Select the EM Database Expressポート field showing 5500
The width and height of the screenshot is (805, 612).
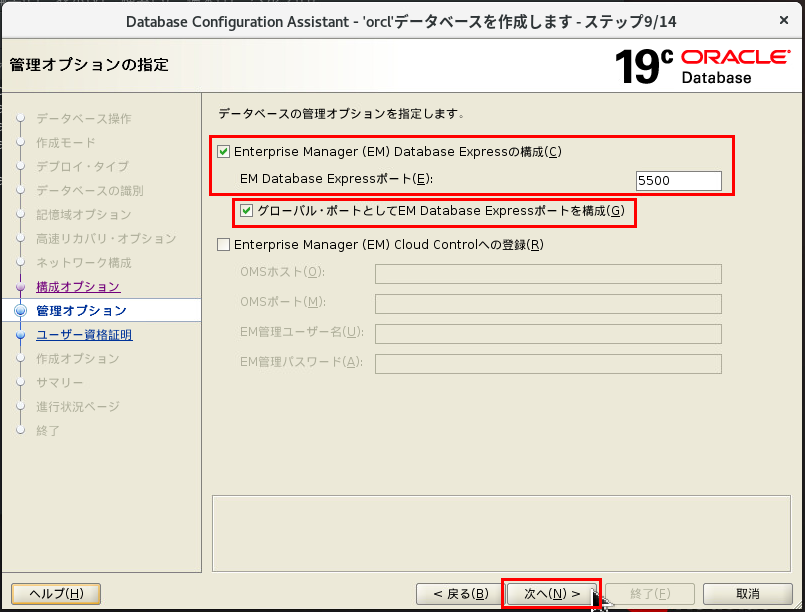click(678, 181)
